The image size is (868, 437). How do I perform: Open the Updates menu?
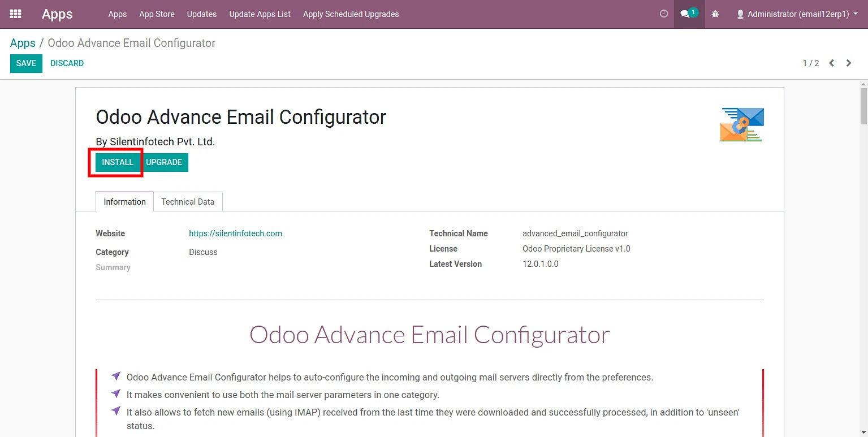coord(202,14)
